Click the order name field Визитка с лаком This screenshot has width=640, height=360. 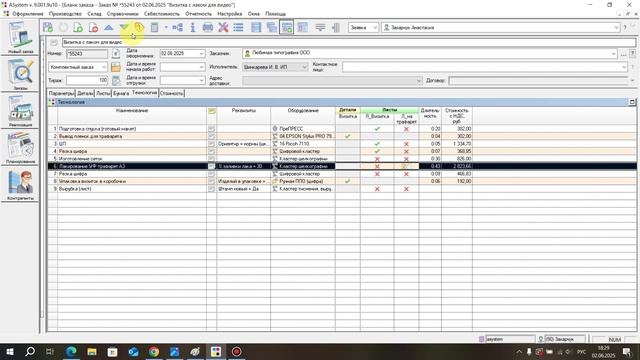349,42
